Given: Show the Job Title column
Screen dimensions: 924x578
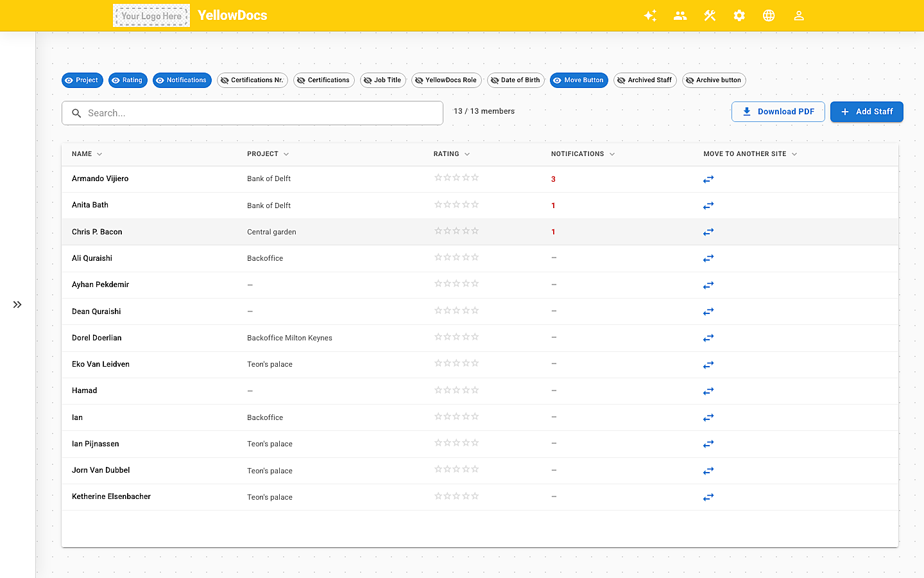Looking at the screenshot, I should tap(383, 80).
